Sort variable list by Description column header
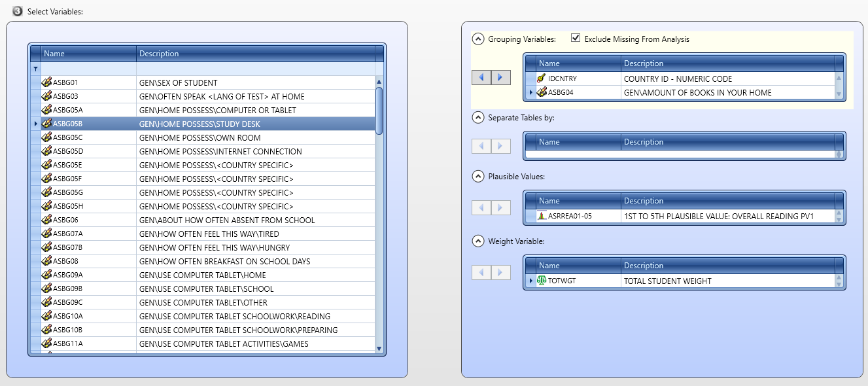 point(256,54)
